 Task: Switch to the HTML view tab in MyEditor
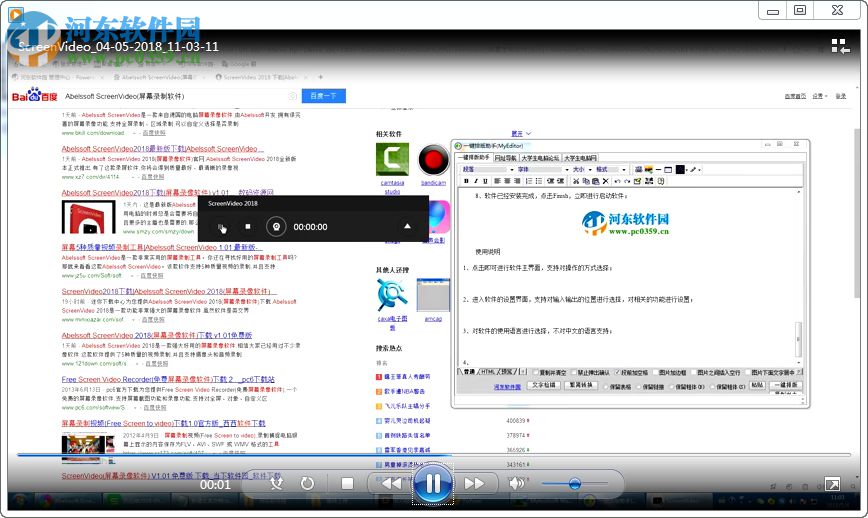(x=488, y=372)
